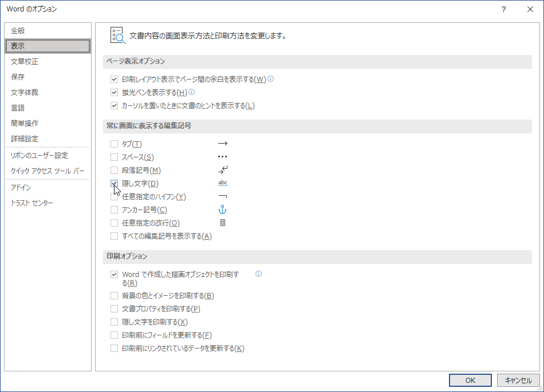Screen dimensions: 544x392
Task: Uncheck Wordで作成した描画オブジェクトを印刷する
Action: point(114,275)
